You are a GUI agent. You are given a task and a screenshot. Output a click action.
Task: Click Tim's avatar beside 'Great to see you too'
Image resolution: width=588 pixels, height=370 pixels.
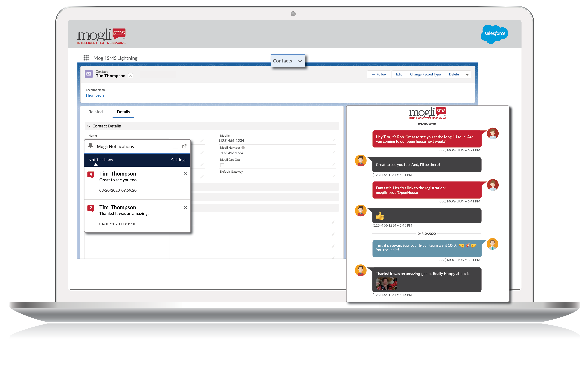tap(360, 160)
